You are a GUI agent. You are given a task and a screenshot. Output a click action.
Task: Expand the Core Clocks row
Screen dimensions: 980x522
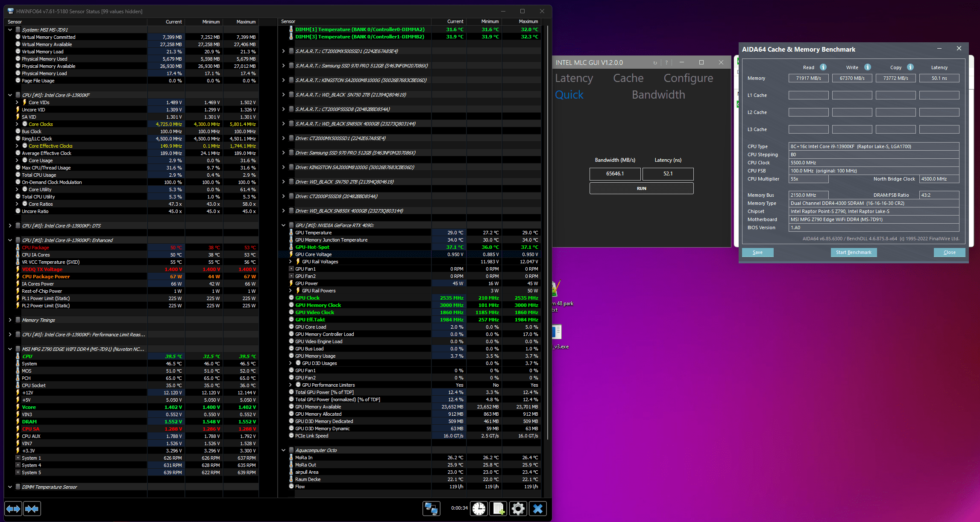pyautogui.click(x=17, y=124)
